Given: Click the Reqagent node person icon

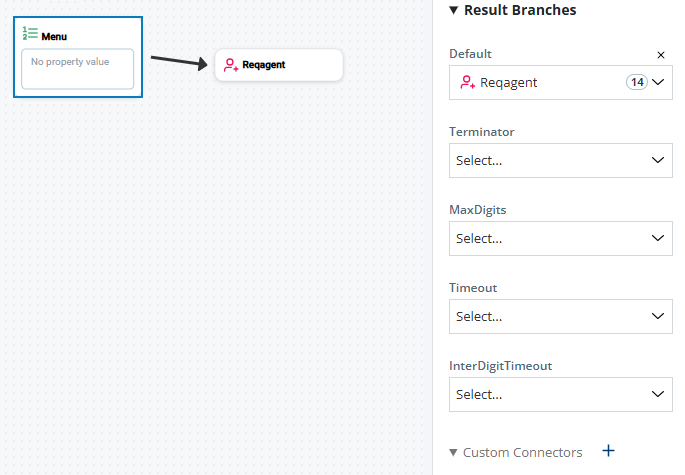Looking at the screenshot, I should 230,65.
